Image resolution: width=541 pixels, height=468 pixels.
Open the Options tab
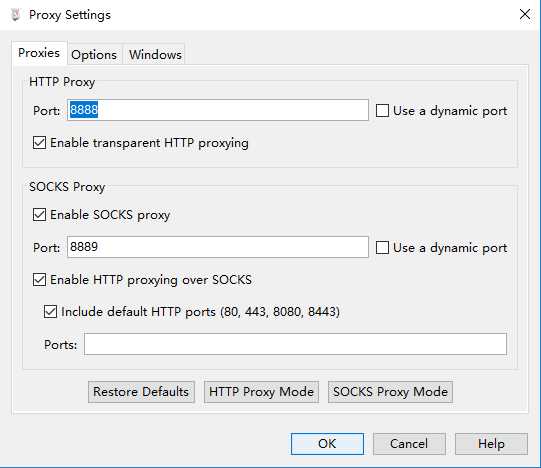pyautogui.click(x=94, y=55)
